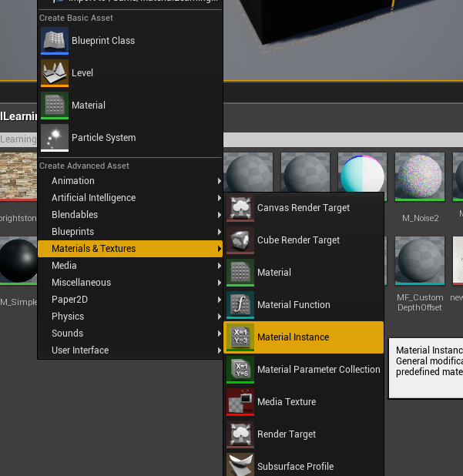Click the Particle System icon

(x=55, y=138)
